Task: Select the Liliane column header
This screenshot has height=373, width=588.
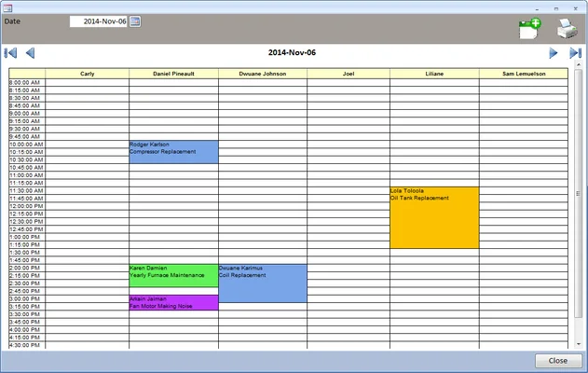Action: point(434,73)
